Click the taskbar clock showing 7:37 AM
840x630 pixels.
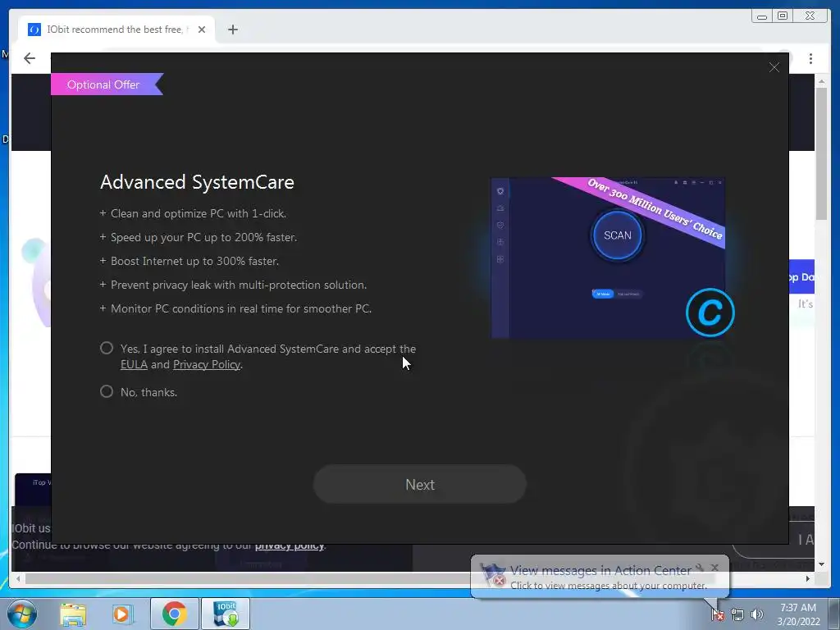(798, 614)
